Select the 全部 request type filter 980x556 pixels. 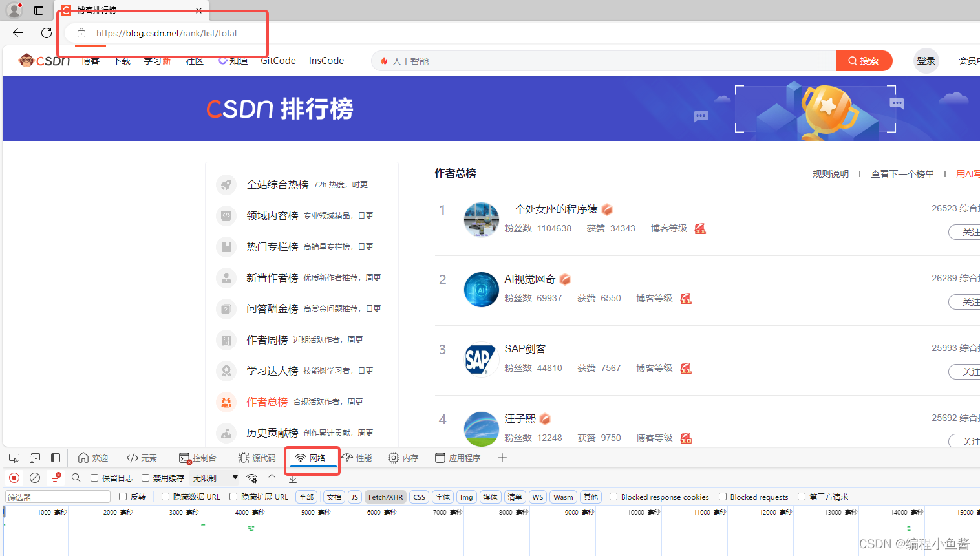pyautogui.click(x=306, y=497)
